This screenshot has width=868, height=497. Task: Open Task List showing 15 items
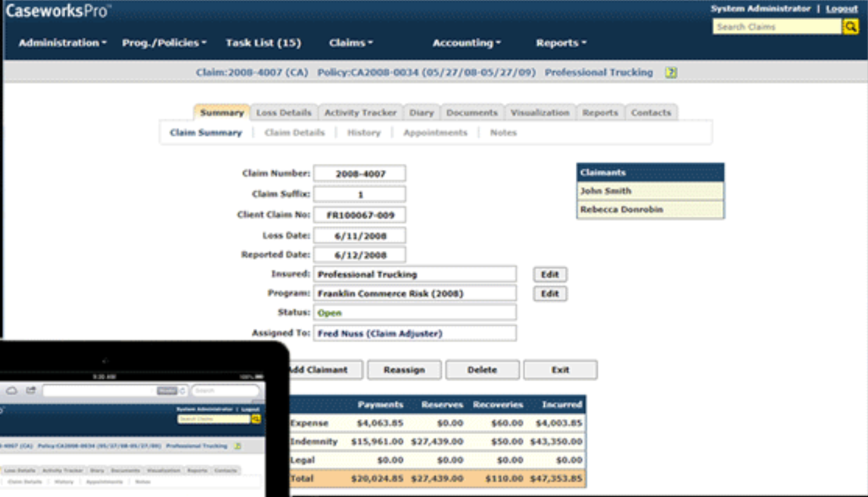[263, 43]
